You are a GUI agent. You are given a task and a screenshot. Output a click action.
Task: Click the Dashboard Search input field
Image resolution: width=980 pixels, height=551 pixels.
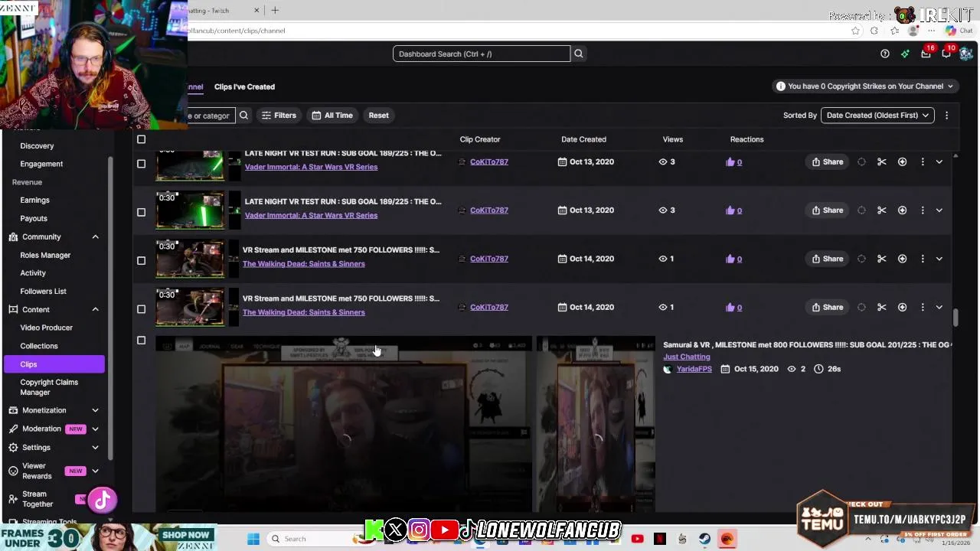[x=482, y=54]
